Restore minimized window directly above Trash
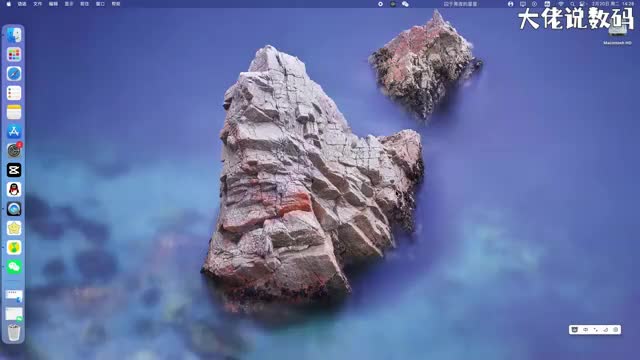 14,314
